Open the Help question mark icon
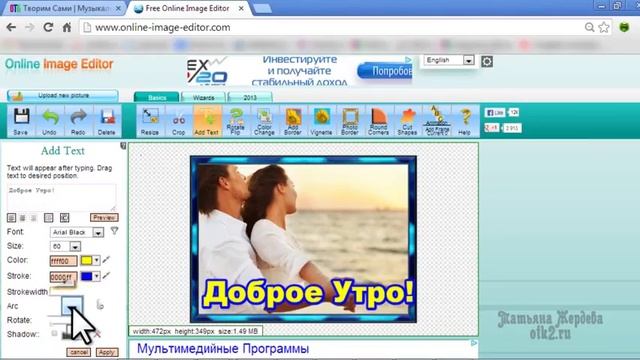Screen dimensions: 640x360 point(464,121)
